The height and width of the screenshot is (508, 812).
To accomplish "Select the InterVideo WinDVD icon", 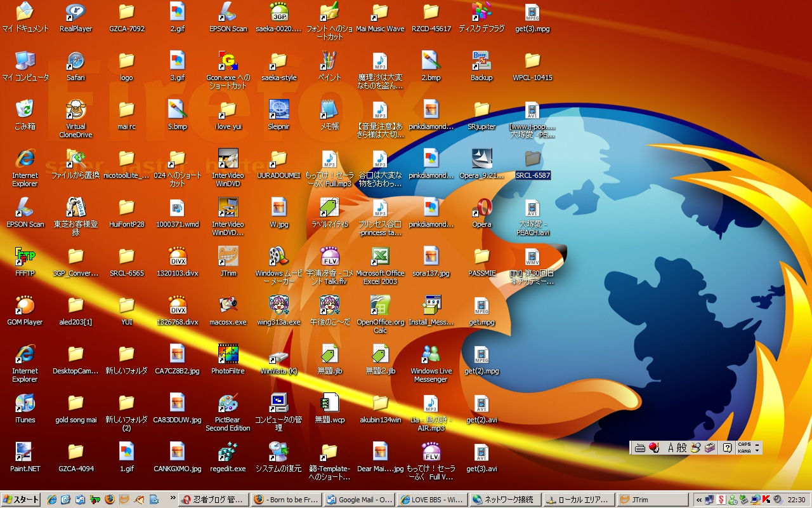I will [228, 168].
